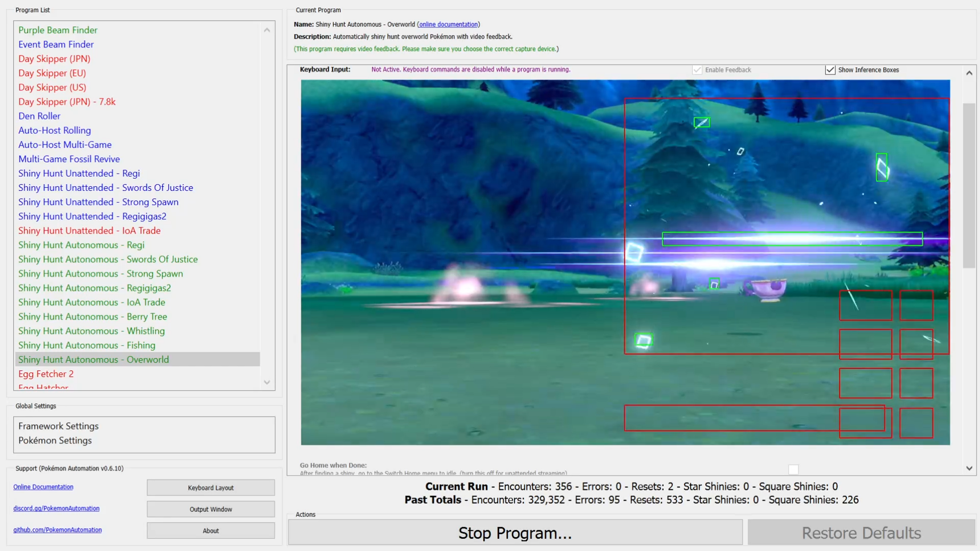Screen dimensions: 980x551
Task: Open the online documentation link in header
Action: click(x=448, y=24)
